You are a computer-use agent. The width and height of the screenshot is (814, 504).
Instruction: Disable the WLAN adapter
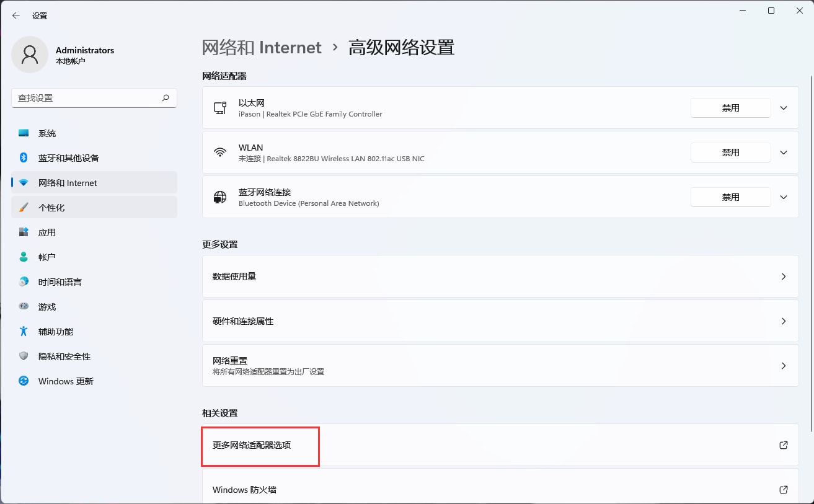730,152
